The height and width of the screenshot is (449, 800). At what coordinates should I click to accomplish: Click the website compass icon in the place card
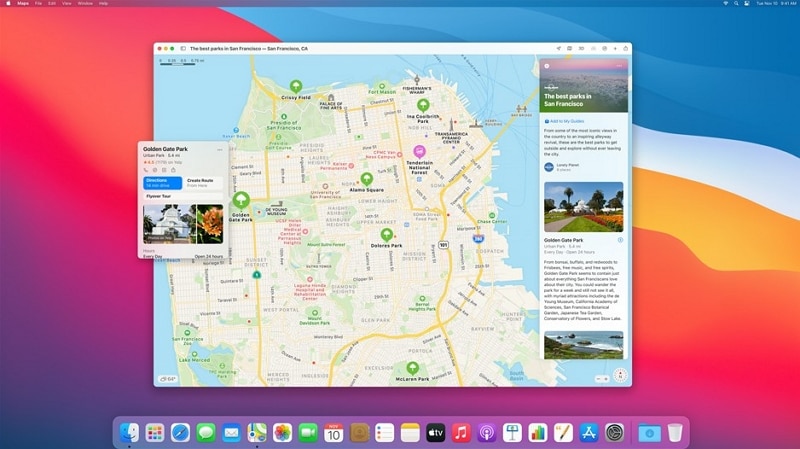[155, 170]
